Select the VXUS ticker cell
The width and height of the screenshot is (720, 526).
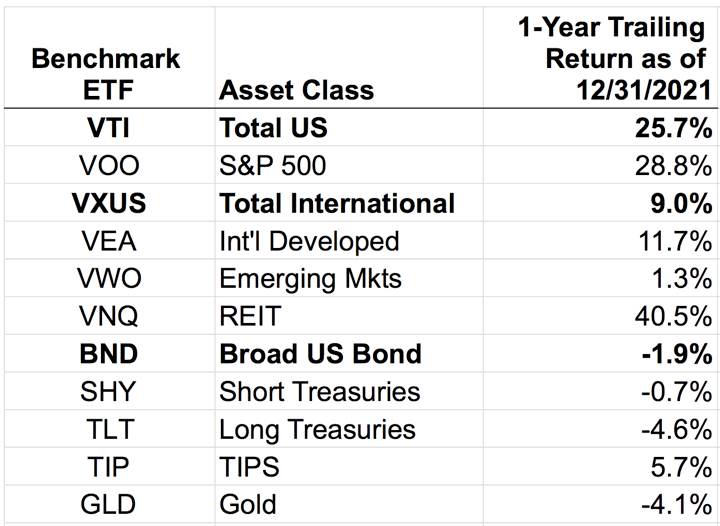point(109,203)
